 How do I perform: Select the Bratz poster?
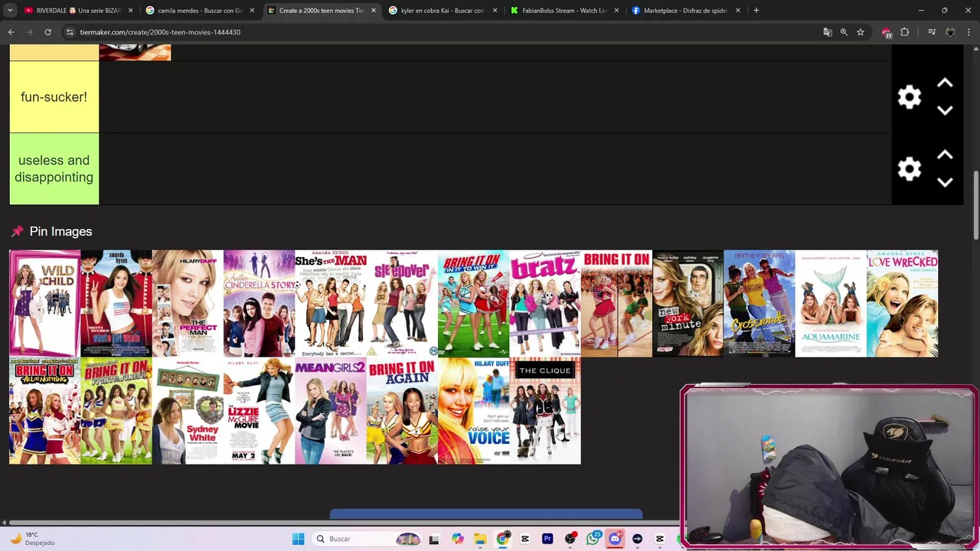(x=545, y=303)
